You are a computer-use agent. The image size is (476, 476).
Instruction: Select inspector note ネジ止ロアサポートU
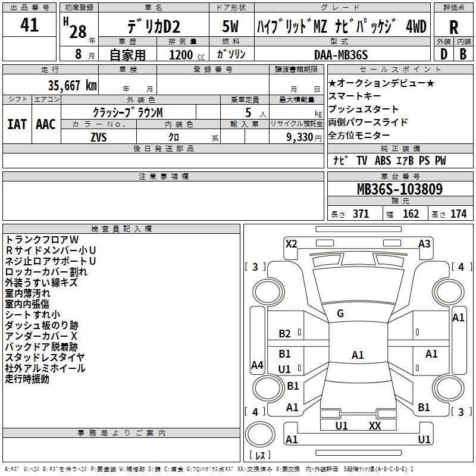point(51,261)
